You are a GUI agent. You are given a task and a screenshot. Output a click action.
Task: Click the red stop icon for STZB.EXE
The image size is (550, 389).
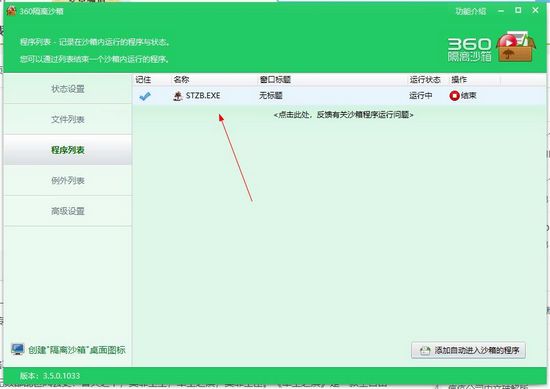[x=454, y=95]
